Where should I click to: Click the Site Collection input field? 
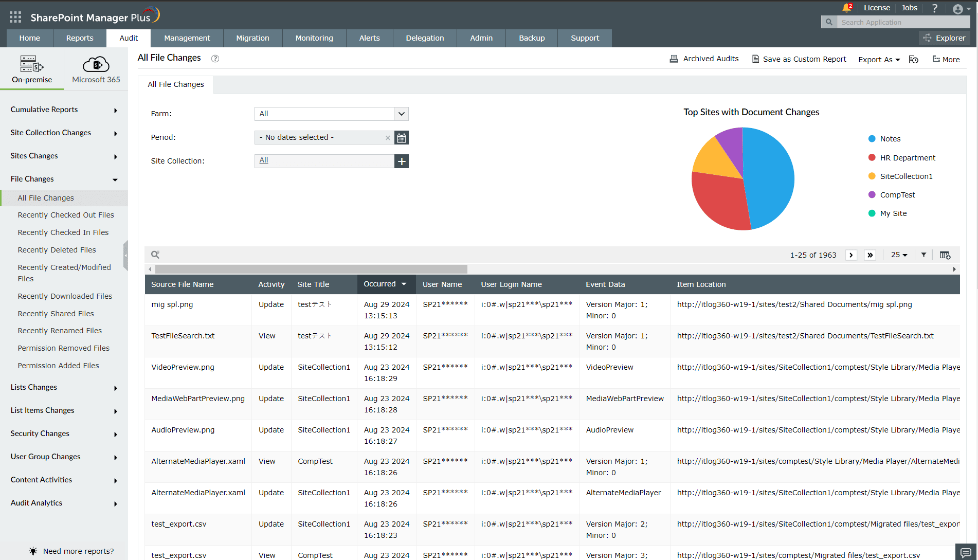pyautogui.click(x=324, y=161)
